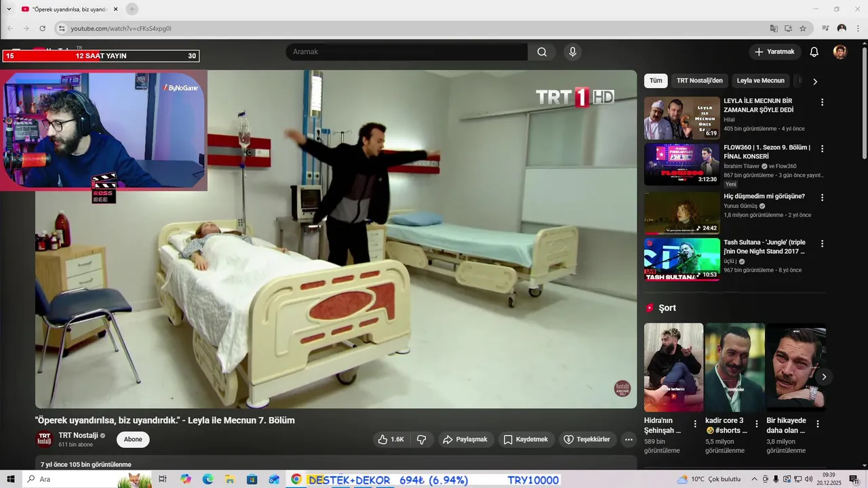Click the install app icon in address bar
868x488 pixels.
(788, 28)
